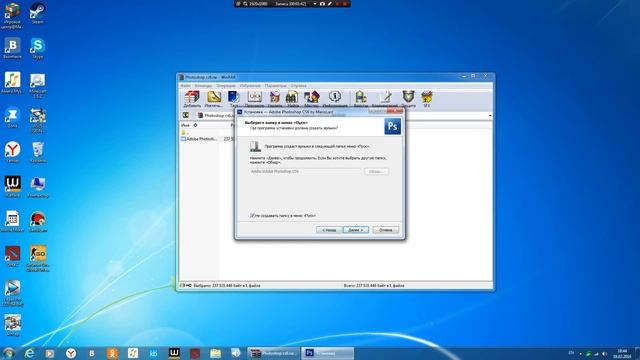Click the taskbar clock

coord(622,353)
